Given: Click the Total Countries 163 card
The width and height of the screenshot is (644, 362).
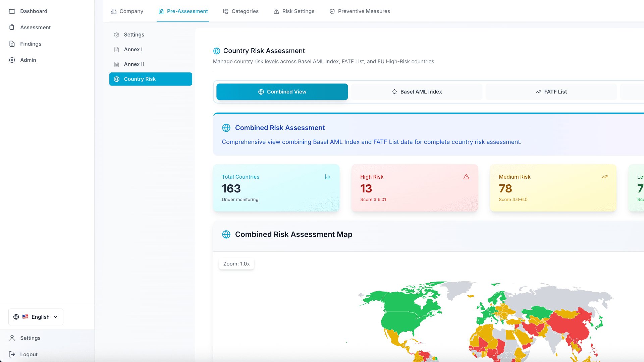Looking at the screenshot, I should tap(276, 188).
